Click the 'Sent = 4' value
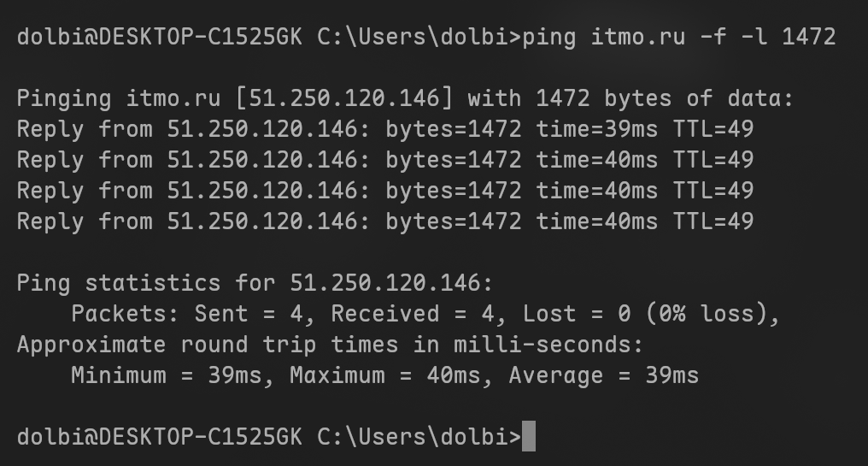Image resolution: width=868 pixels, height=466 pixels. click(x=249, y=314)
